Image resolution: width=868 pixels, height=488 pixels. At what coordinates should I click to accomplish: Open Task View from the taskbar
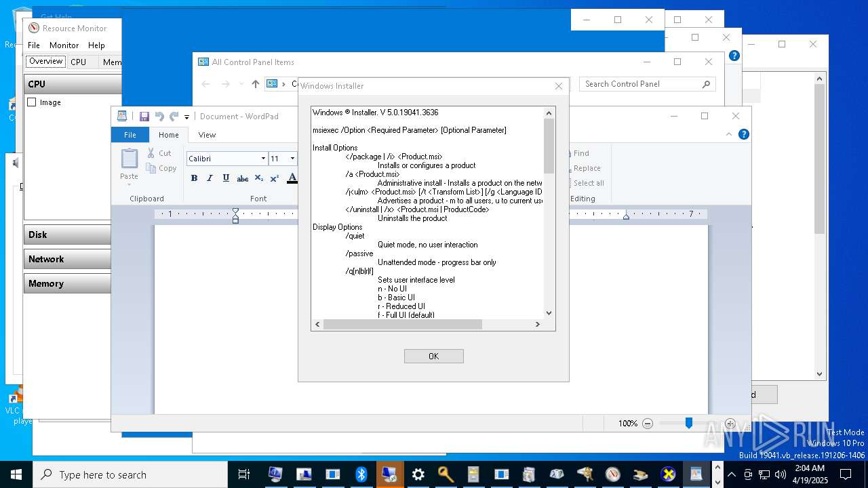click(x=244, y=474)
